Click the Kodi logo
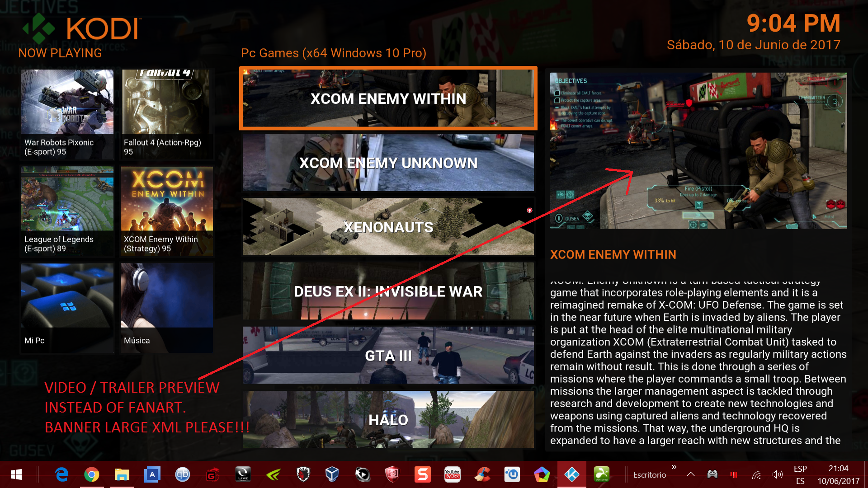 coord(81,29)
